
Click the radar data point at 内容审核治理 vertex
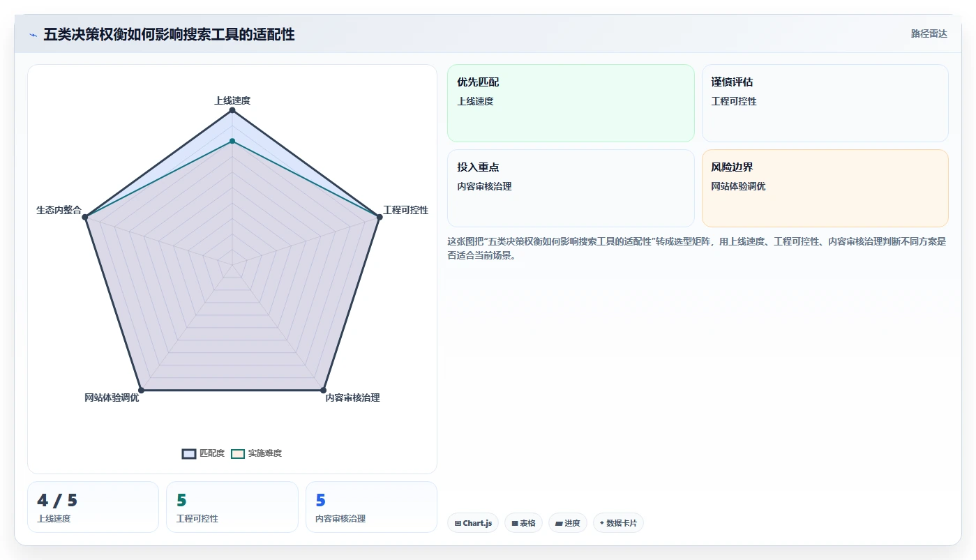pyautogui.click(x=324, y=390)
